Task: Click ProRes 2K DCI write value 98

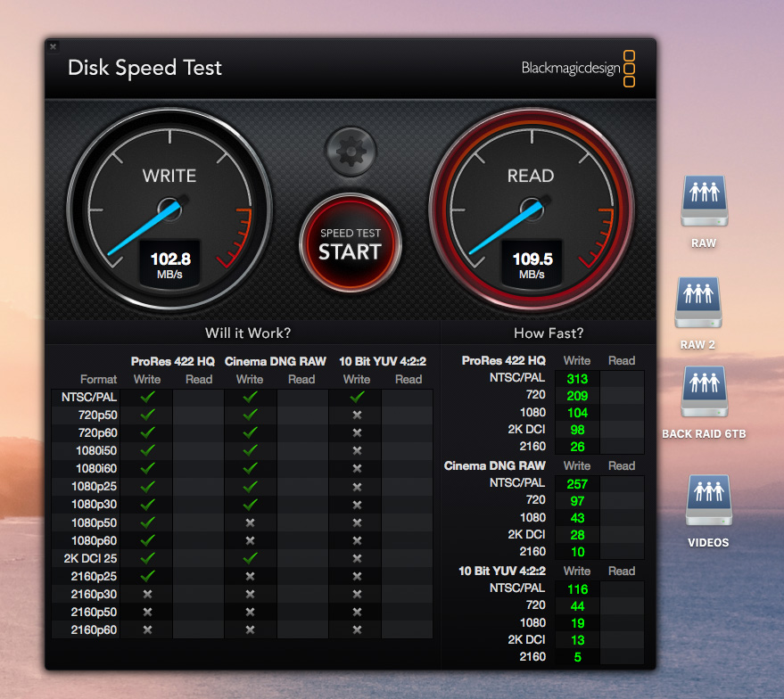Action: [x=577, y=430]
